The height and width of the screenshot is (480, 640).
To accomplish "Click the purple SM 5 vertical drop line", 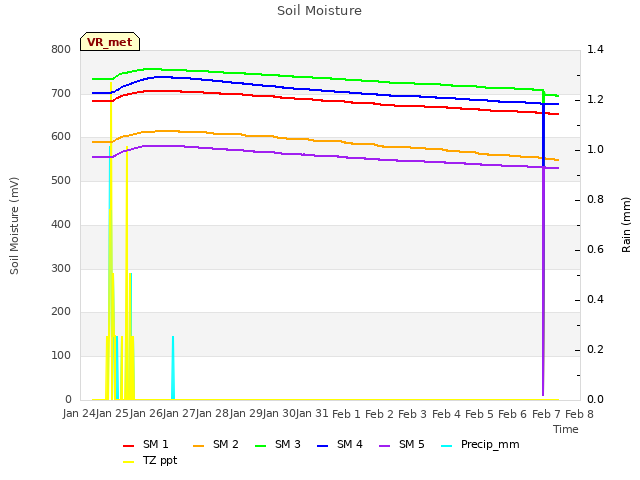I will [x=543, y=282].
